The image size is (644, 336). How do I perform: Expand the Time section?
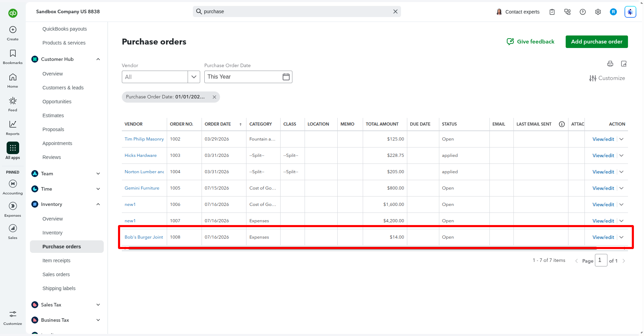click(98, 189)
